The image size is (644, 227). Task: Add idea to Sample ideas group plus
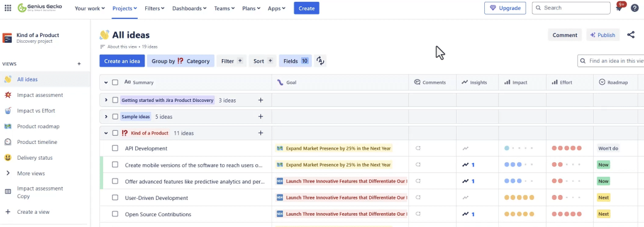click(x=260, y=116)
